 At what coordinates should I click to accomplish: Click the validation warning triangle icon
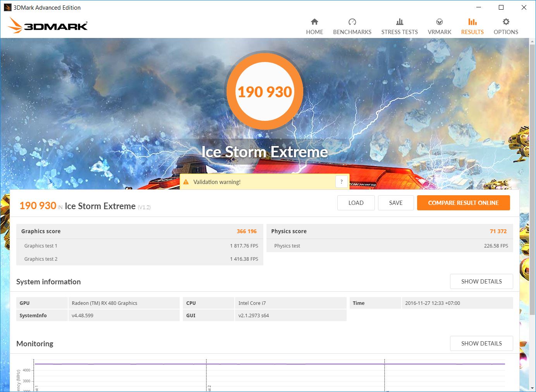[x=186, y=182]
